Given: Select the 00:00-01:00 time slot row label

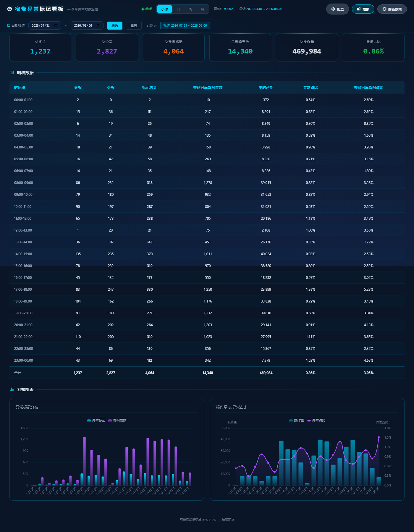Looking at the screenshot, I should click(x=23, y=100).
